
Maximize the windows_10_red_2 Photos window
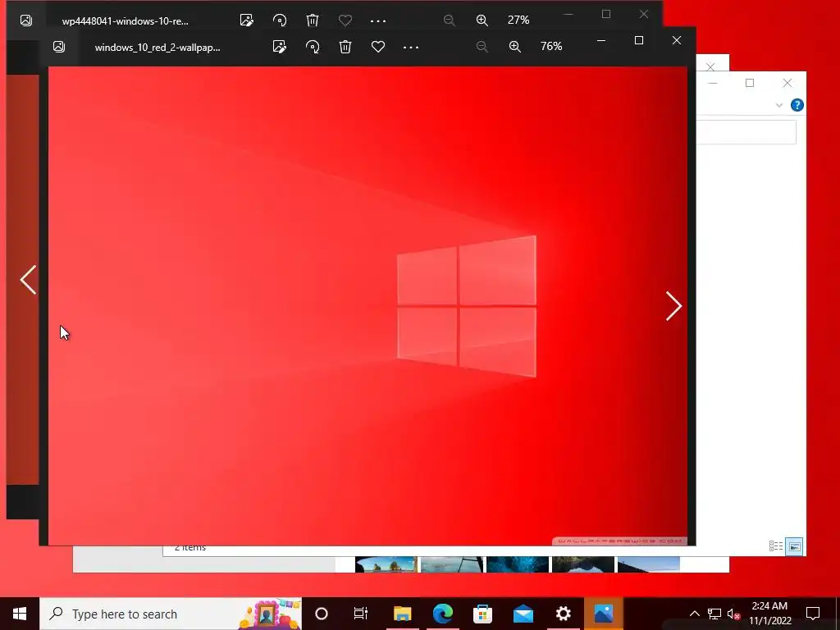[x=638, y=41]
